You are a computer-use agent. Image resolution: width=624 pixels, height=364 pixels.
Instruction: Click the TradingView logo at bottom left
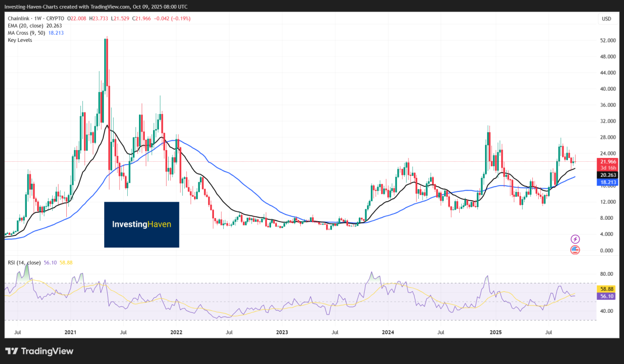point(39,351)
